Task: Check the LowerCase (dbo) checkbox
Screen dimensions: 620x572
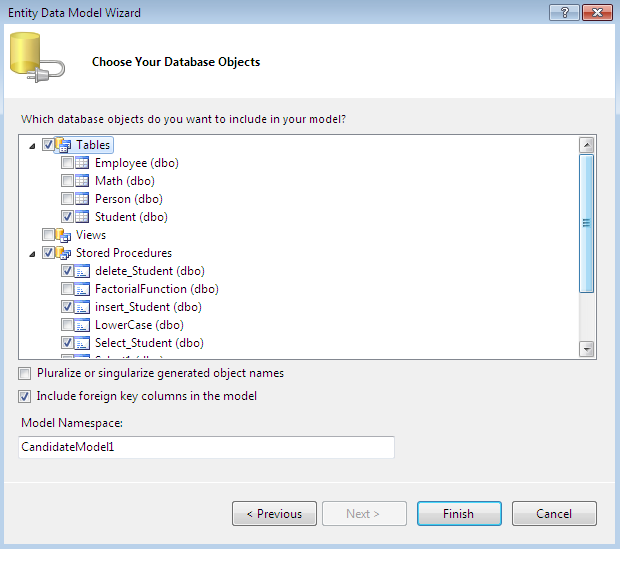Action: (x=67, y=325)
